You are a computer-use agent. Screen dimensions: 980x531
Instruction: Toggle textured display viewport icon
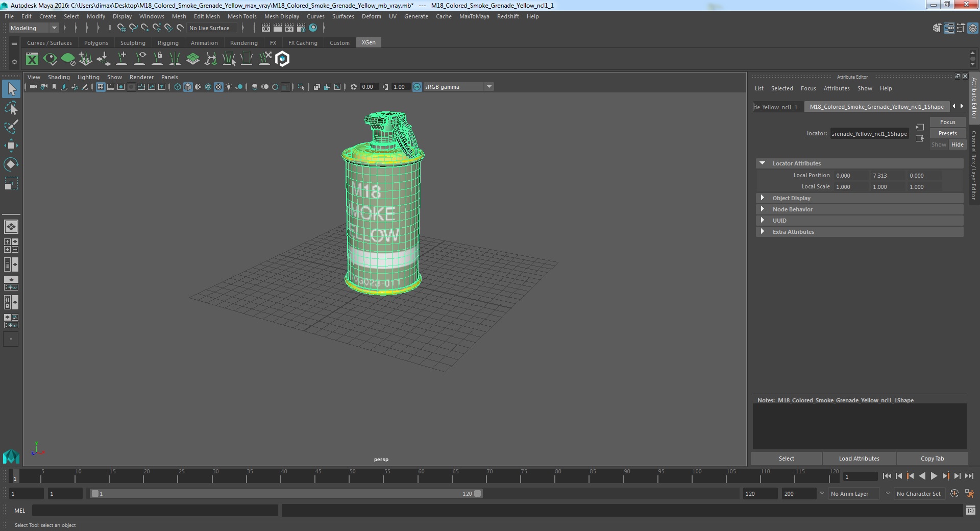[218, 87]
